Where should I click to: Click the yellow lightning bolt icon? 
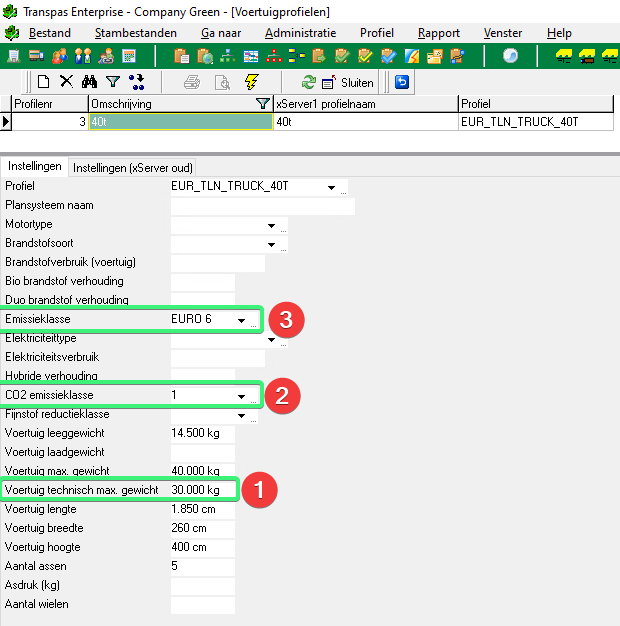pyautogui.click(x=250, y=81)
